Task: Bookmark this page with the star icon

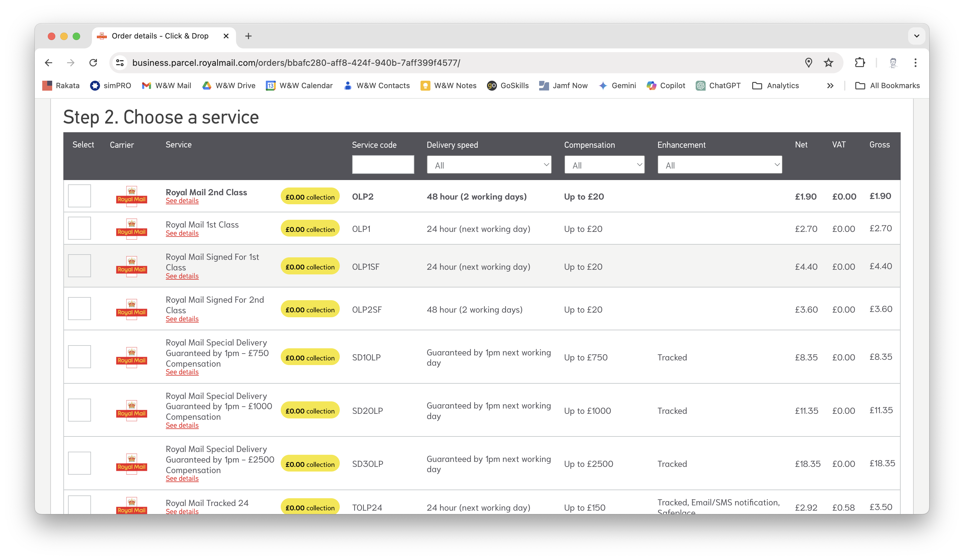Action: pos(828,63)
